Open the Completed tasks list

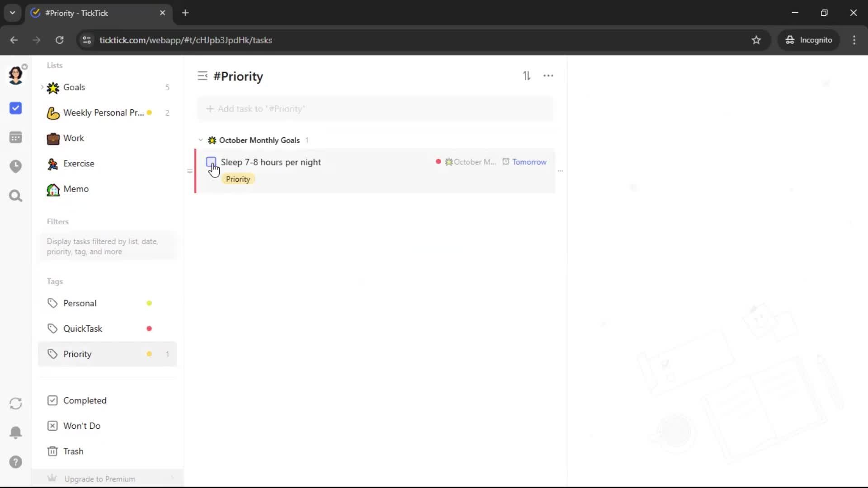tap(85, 400)
